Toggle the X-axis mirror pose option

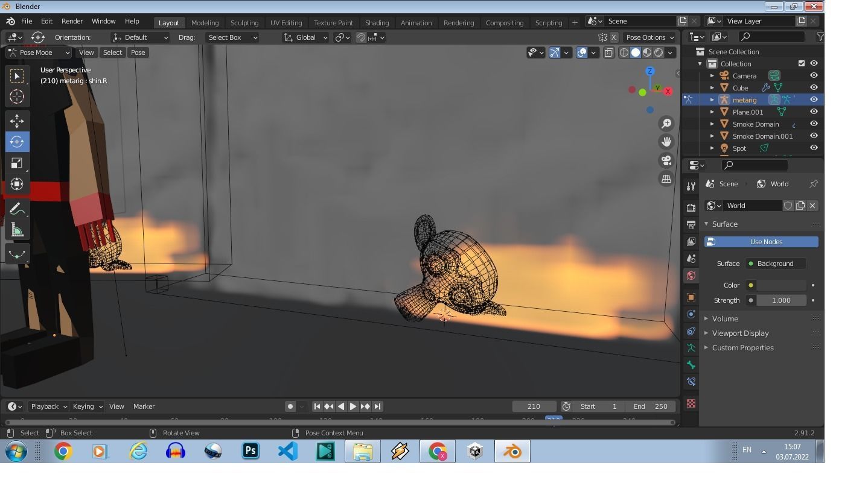[614, 37]
